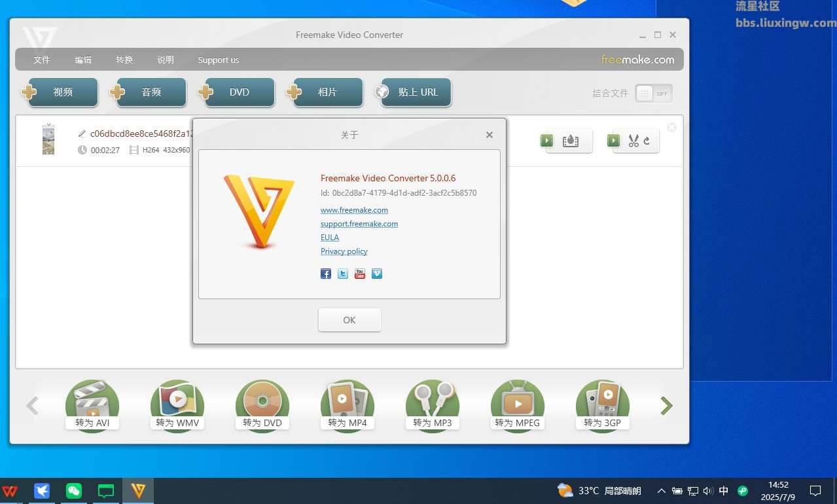Open the notification center icon
Image resolution: width=837 pixels, height=504 pixels.
coord(815,491)
